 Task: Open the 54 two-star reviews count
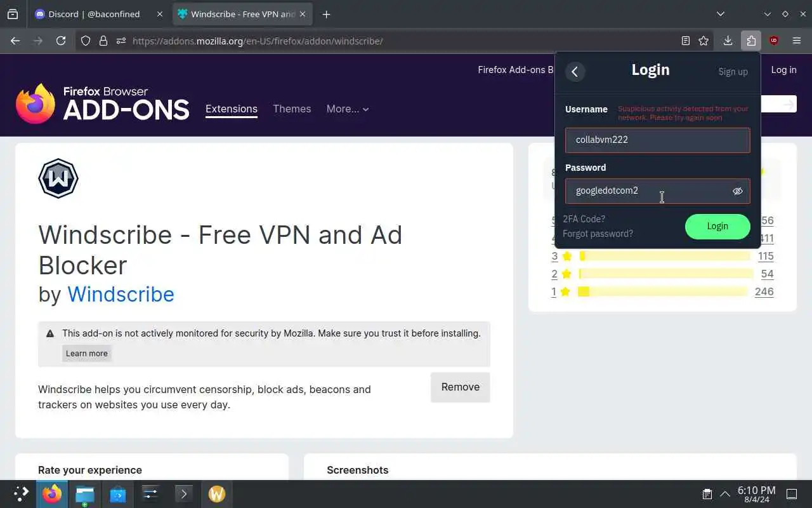pyautogui.click(x=767, y=274)
